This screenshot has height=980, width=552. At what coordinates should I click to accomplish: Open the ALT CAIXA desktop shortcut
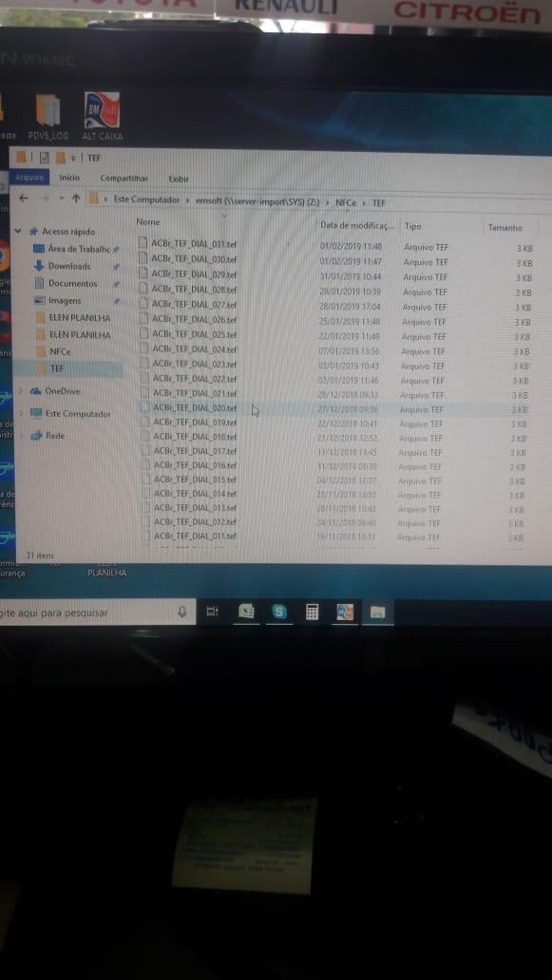(x=102, y=116)
